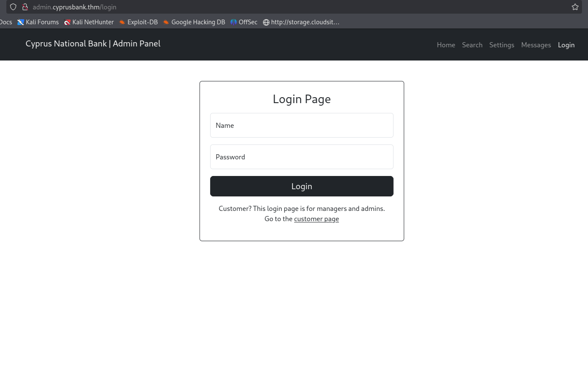
Task: Open Settings in the navbar
Action: click(502, 45)
